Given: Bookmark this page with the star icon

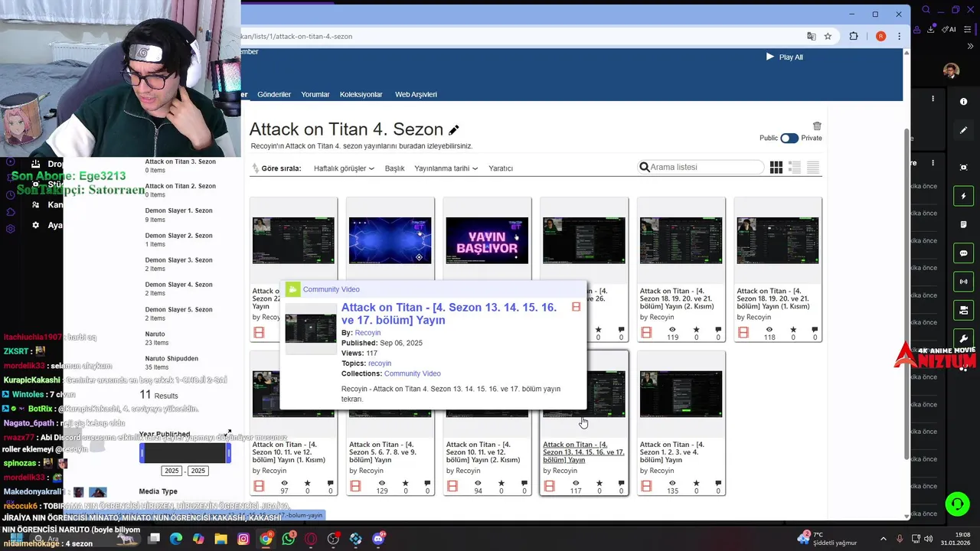Looking at the screenshot, I should tap(828, 36).
